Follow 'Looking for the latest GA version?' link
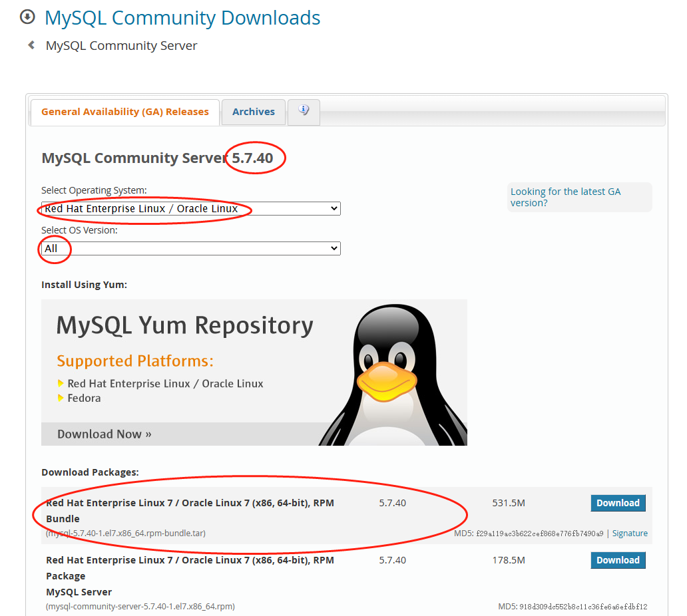Image resolution: width=687 pixels, height=616 pixels. 565,197
